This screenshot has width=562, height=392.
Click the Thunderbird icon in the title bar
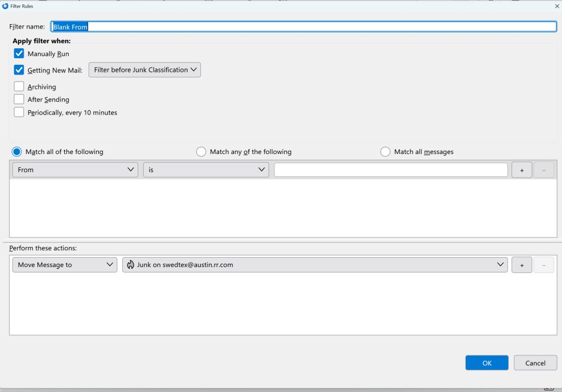coord(5,6)
